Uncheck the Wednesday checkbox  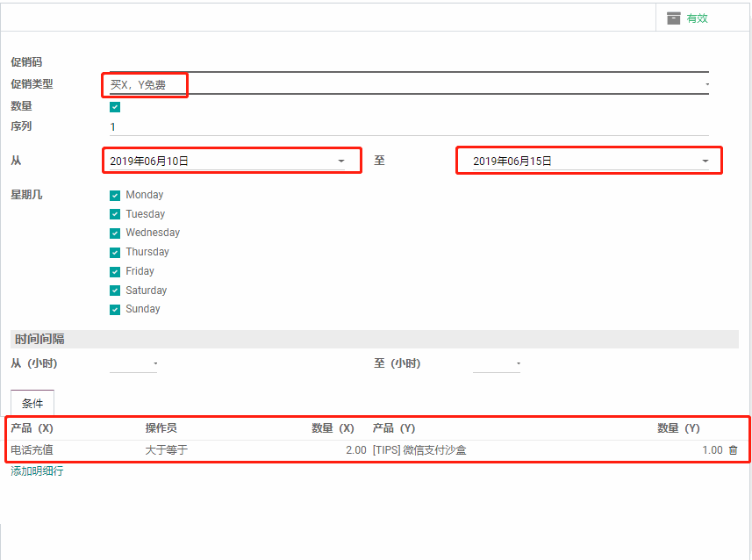[115, 233]
